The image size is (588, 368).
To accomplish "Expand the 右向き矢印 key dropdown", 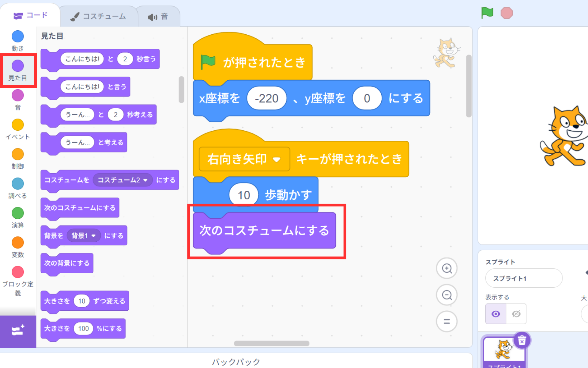I will (x=277, y=159).
